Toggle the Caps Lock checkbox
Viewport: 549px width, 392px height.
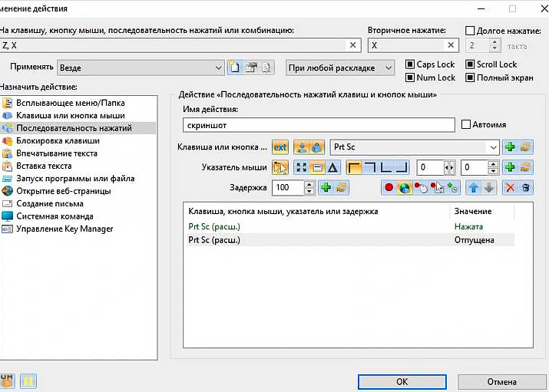pos(409,64)
